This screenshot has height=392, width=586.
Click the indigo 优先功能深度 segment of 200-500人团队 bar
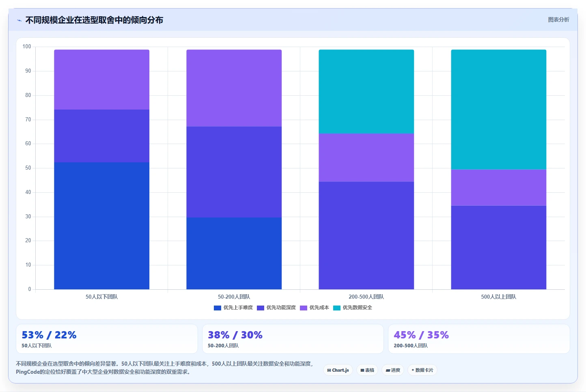366,235
